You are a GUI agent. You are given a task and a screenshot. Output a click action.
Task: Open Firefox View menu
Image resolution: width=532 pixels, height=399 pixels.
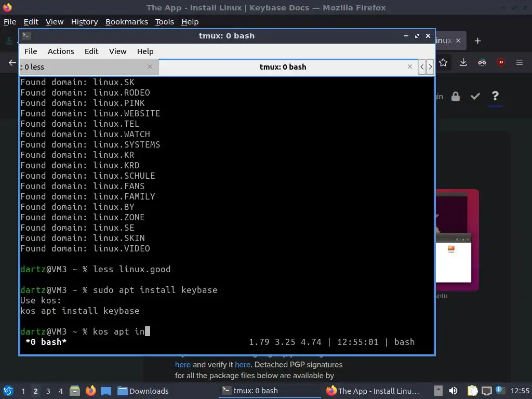click(55, 22)
